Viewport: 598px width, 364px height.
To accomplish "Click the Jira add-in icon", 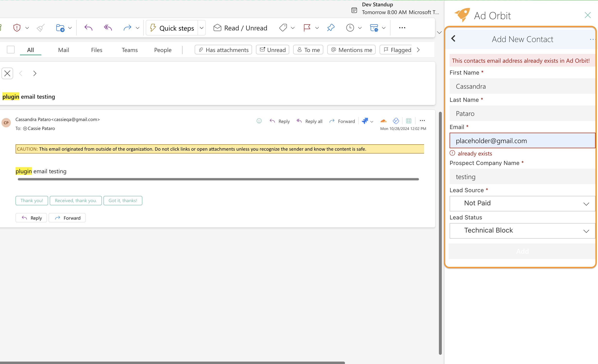I will click(x=365, y=121).
